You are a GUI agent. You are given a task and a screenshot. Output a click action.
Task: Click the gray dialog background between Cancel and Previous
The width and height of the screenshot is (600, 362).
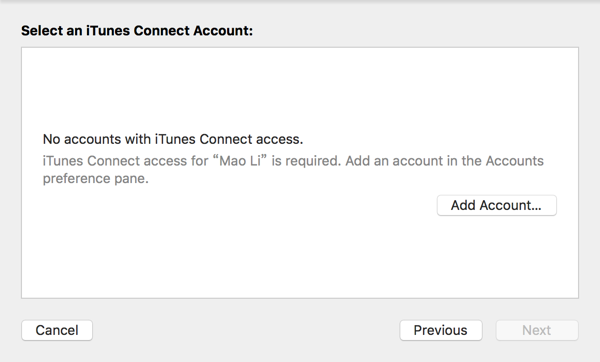tap(246, 330)
